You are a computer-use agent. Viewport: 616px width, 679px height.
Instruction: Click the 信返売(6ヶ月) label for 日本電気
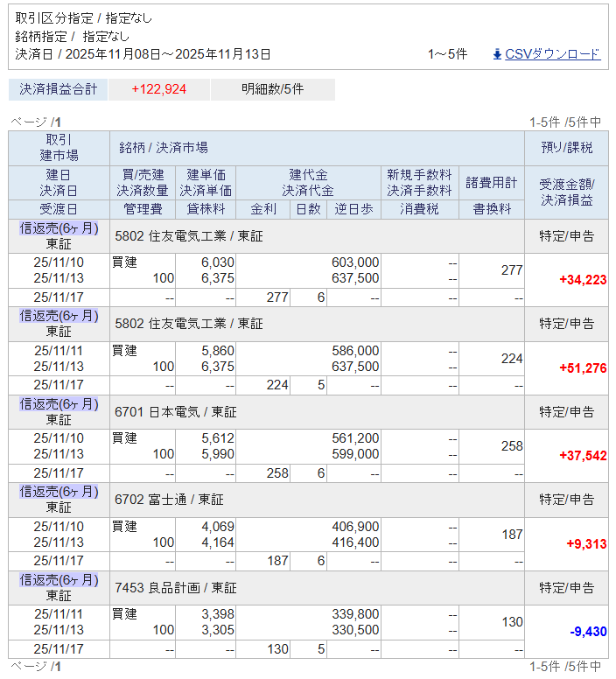59,404
